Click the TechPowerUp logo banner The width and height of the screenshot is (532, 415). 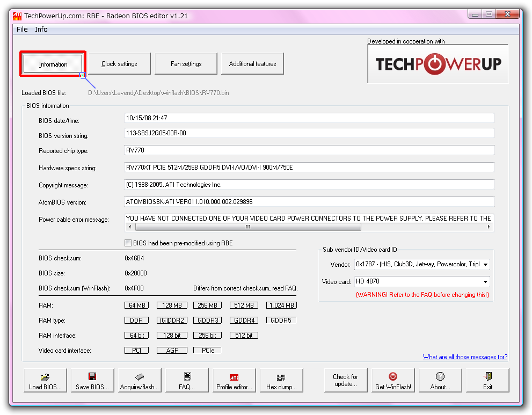coord(438,64)
